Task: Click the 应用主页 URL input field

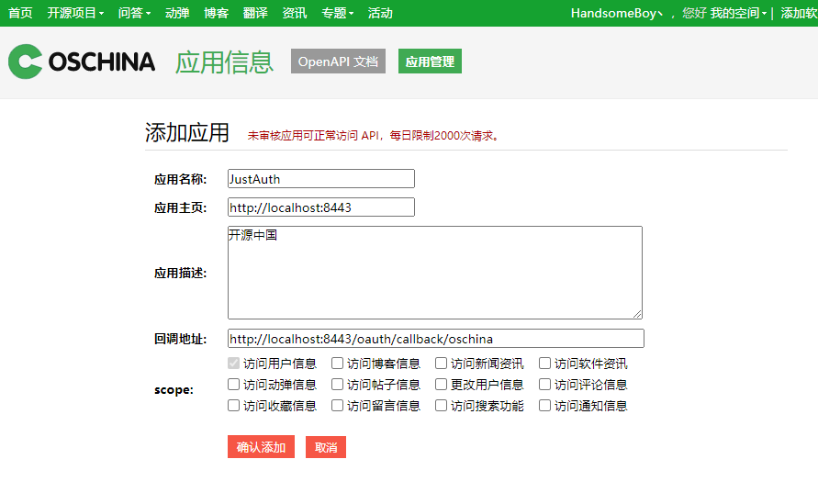Action: click(321, 207)
